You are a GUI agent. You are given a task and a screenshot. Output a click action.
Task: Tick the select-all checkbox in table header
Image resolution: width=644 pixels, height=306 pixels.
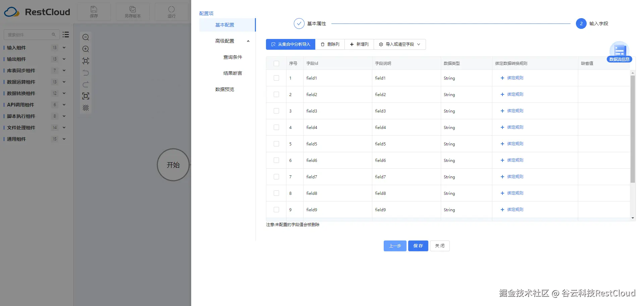coord(276,63)
